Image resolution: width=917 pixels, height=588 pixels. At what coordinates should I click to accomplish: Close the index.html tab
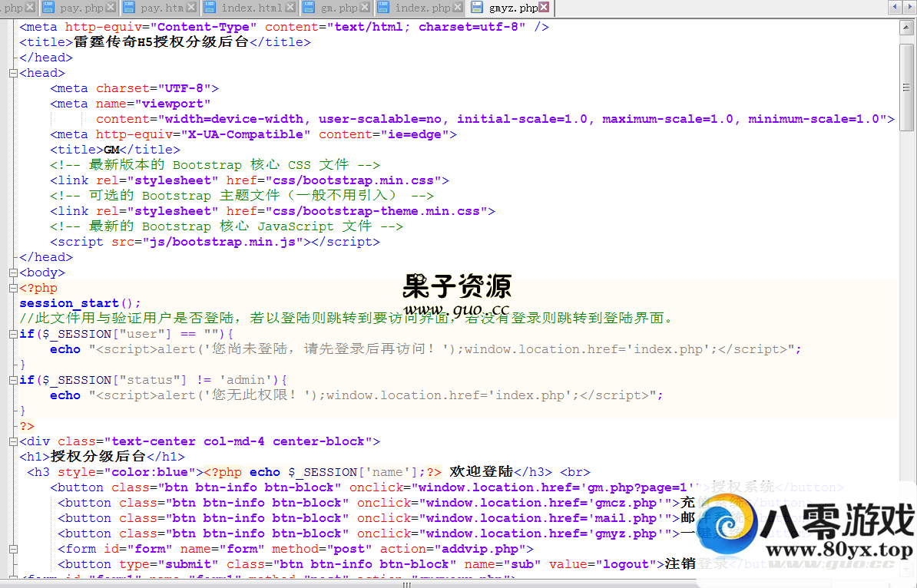(x=290, y=8)
